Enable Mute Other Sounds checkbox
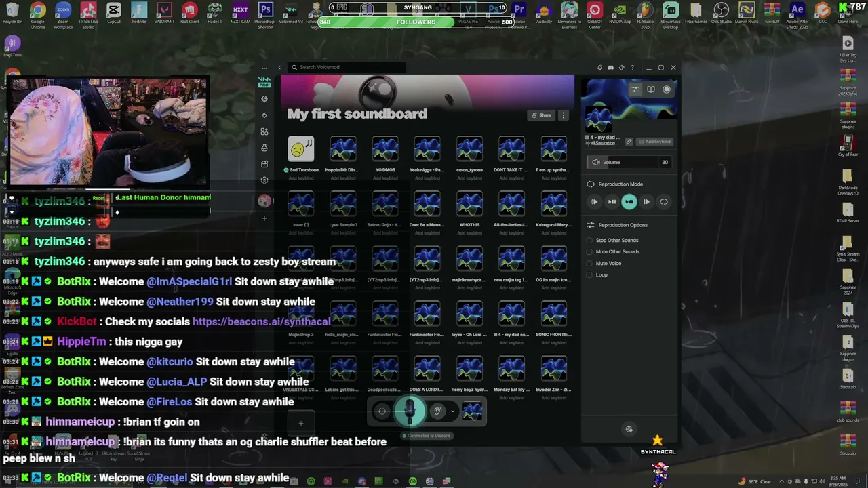 click(x=589, y=252)
